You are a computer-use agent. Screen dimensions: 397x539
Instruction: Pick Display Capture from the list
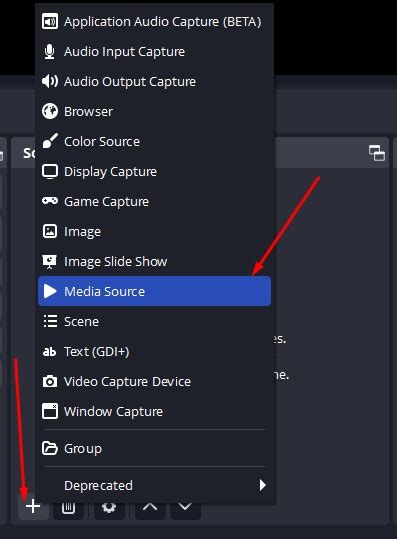[x=154, y=172]
